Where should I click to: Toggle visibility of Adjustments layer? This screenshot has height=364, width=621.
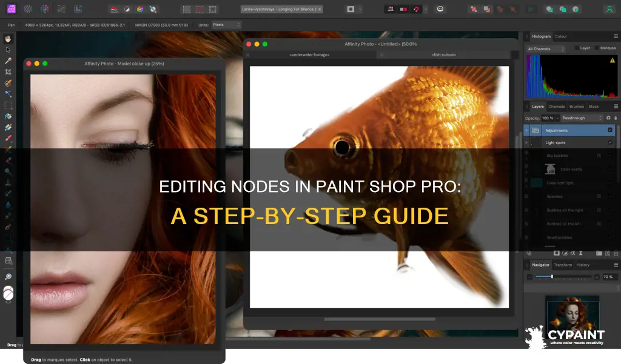click(x=610, y=130)
